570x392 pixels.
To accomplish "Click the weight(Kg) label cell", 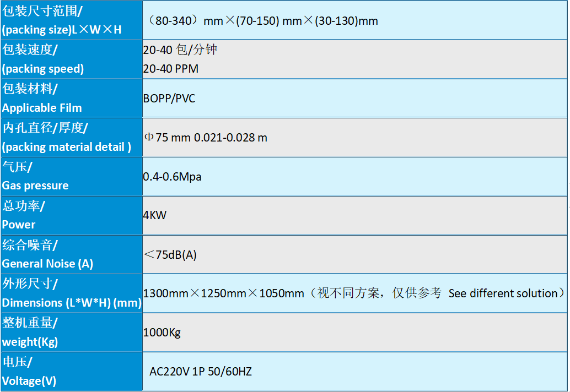I will point(71,333).
